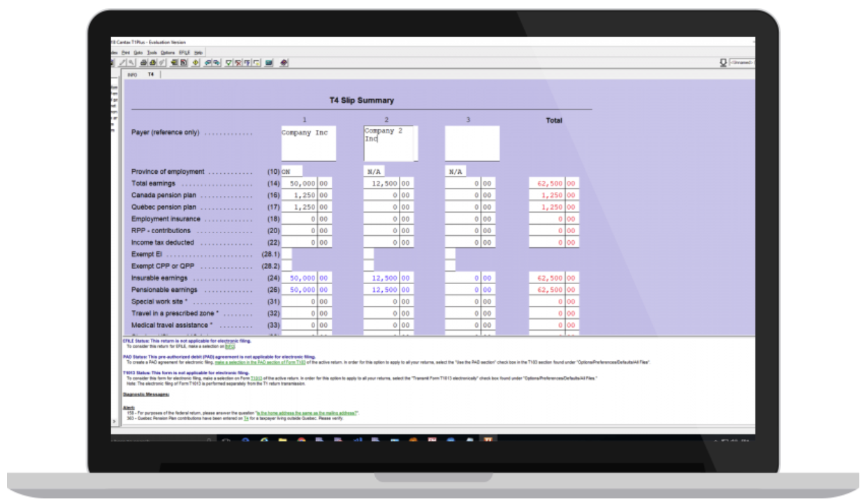Click the red X toolbar icon
Screen dimensions: 867x504
[x=238, y=63]
